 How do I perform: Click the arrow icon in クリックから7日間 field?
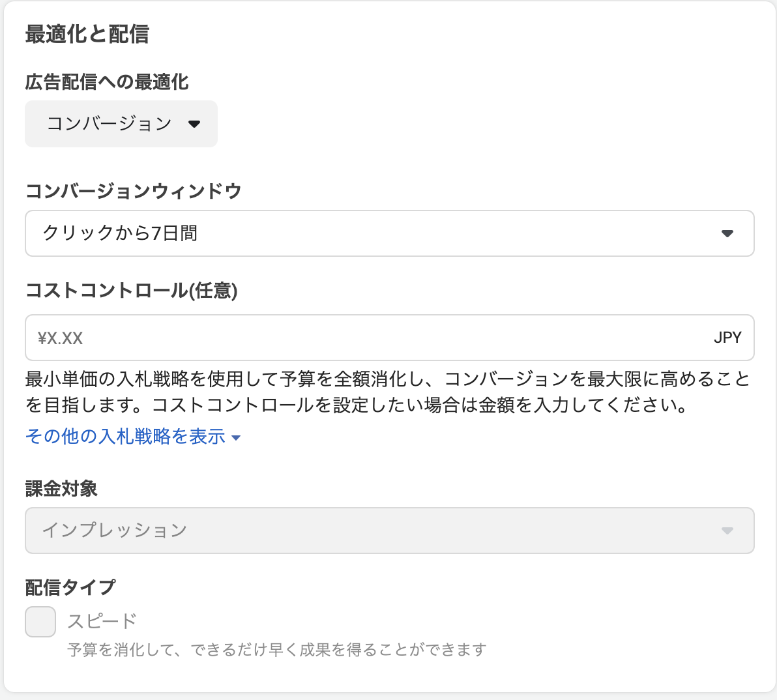pos(727,233)
